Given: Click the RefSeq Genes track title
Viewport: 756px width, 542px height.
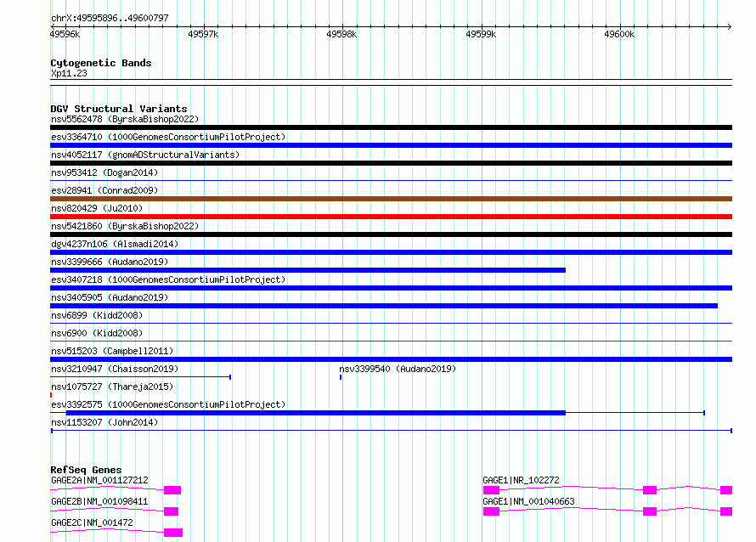Looking at the screenshot, I should pyautogui.click(x=86, y=470).
